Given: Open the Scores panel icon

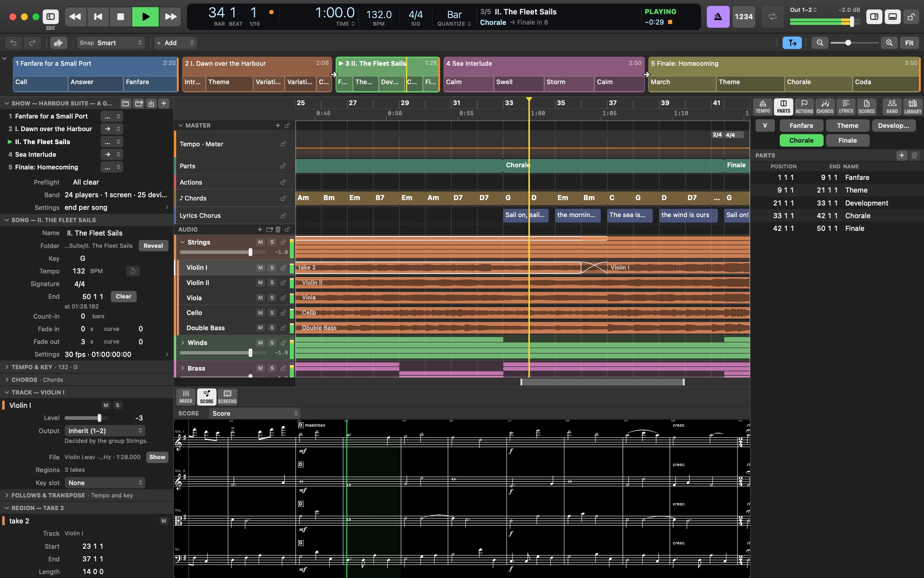Looking at the screenshot, I should point(866,107).
